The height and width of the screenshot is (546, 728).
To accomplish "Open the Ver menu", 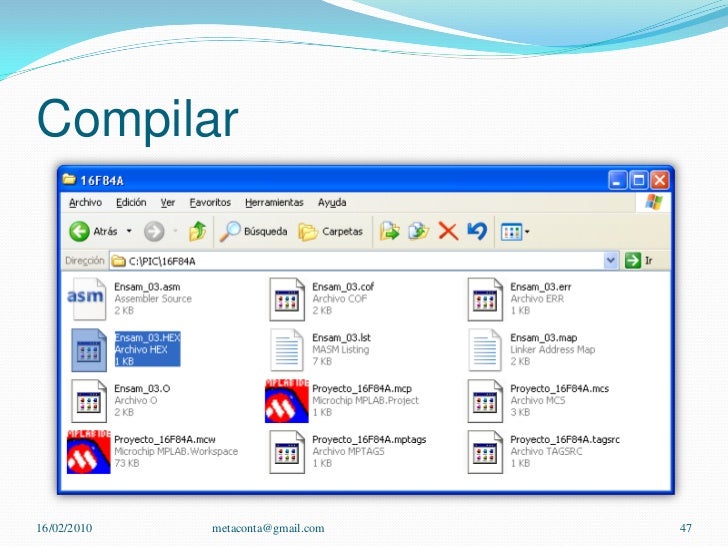I will [168, 202].
